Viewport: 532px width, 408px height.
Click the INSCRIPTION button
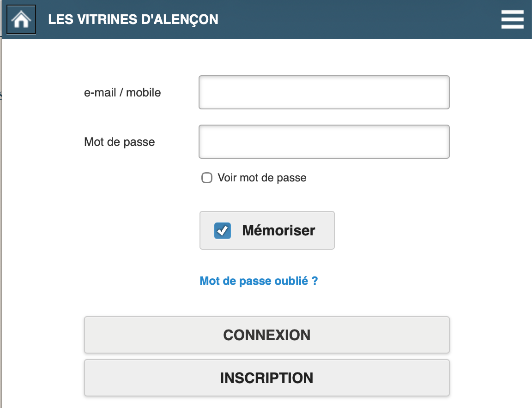click(x=266, y=378)
